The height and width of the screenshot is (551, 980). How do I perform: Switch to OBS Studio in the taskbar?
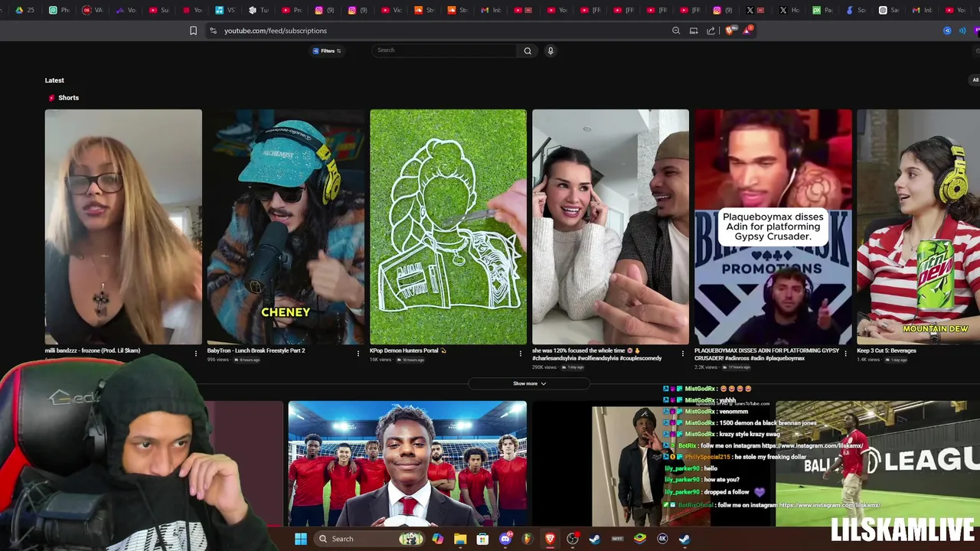(x=572, y=539)
